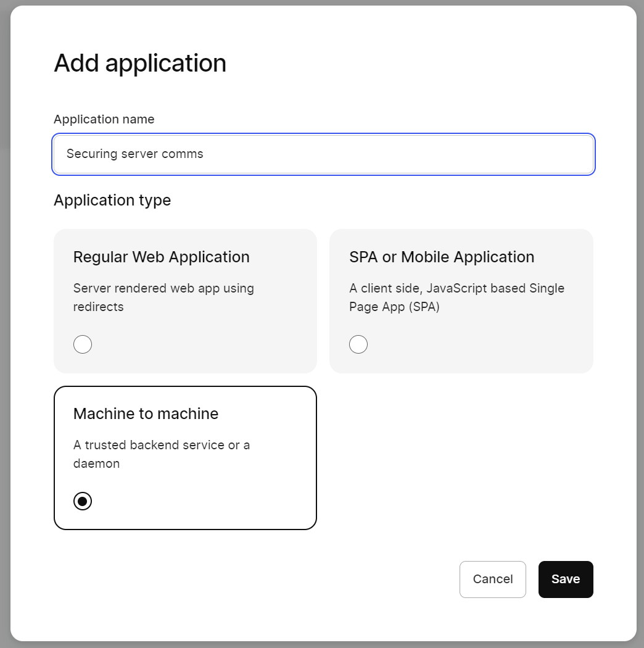Viewport: 644px width, 648px height.
Task: Select the SPA or Mobile Application radio button
Action: (358, 344)
